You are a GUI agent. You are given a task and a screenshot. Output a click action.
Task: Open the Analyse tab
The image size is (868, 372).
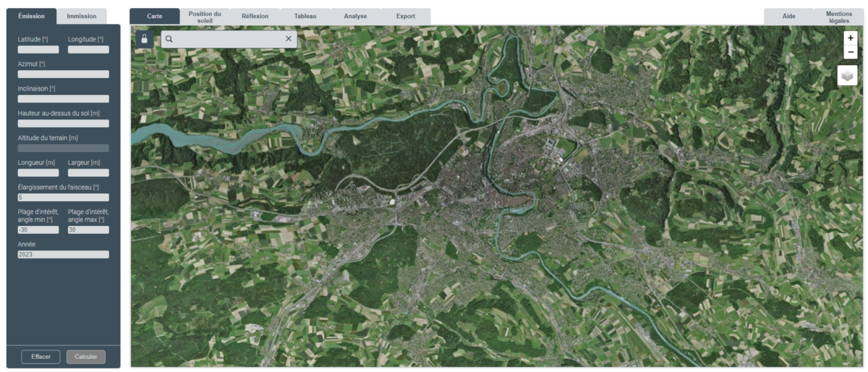355,17
